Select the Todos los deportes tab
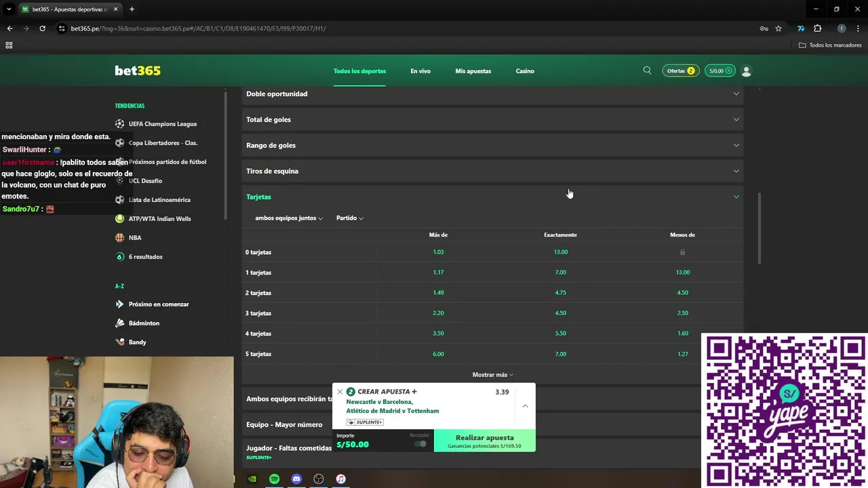Image resolution: width=868 pixels, height=488 pixels. click(359, 71)
